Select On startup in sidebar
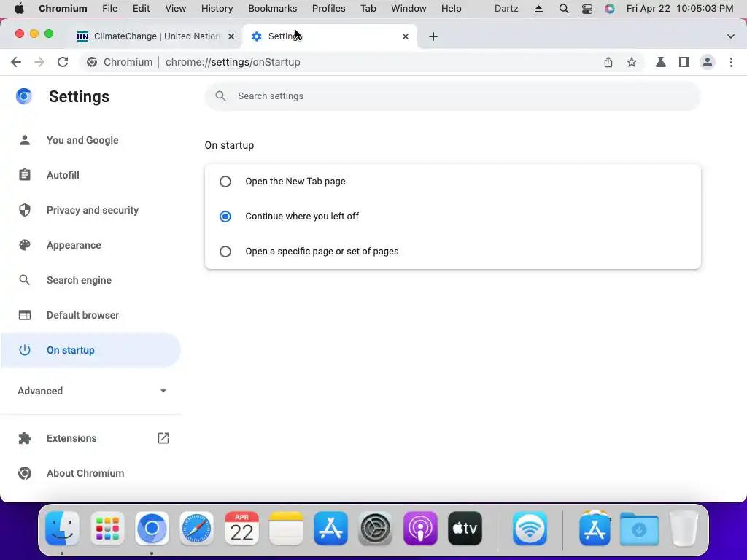Viewport: 747px width, 560px height. point(90,350)
